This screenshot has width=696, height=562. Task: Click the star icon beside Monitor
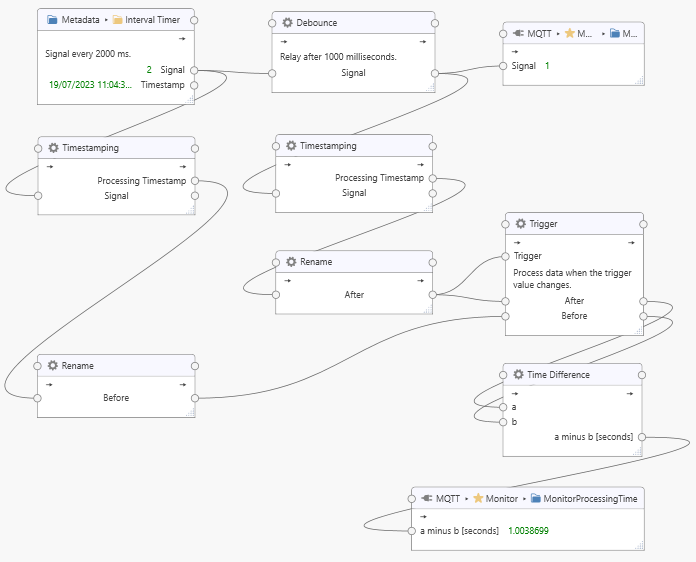tap(478, 497)
